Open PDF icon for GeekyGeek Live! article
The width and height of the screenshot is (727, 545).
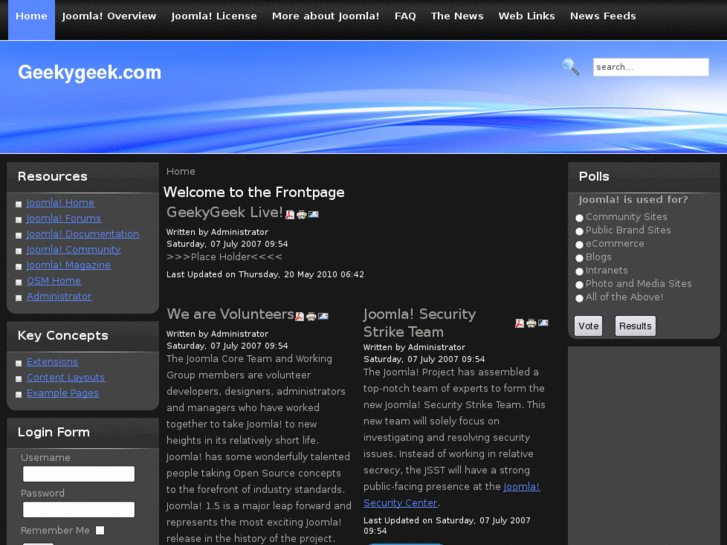pos(290,214)
